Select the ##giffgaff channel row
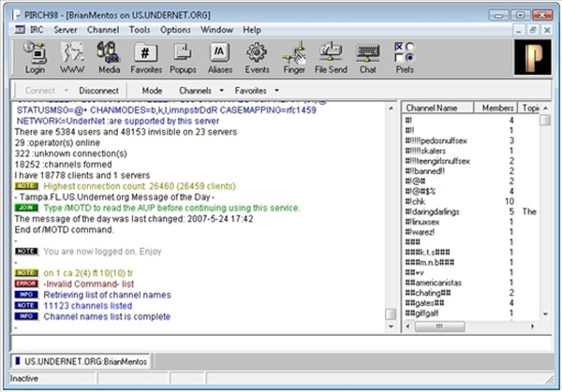 (x=470, y=313)
